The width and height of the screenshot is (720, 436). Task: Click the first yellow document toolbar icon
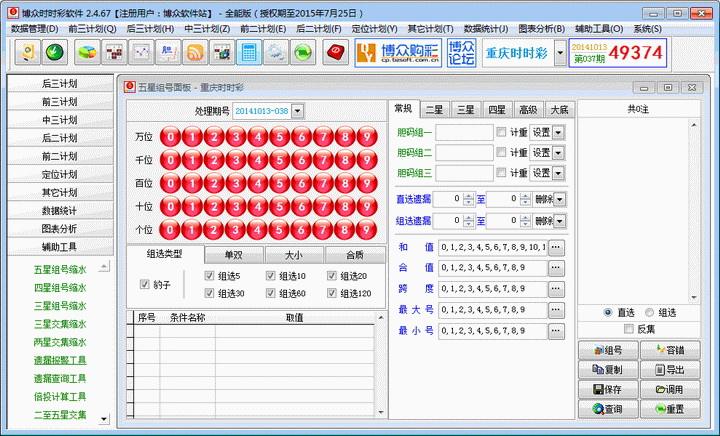28,52
